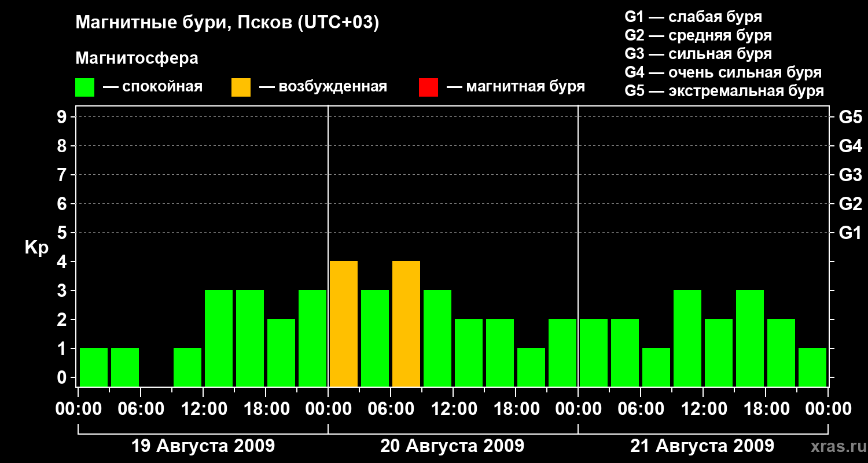Click the orange Kp 4 bar at 06:00 on 20 August
The width and height of the screenshot is (868, 463).
tap(406, 324)
